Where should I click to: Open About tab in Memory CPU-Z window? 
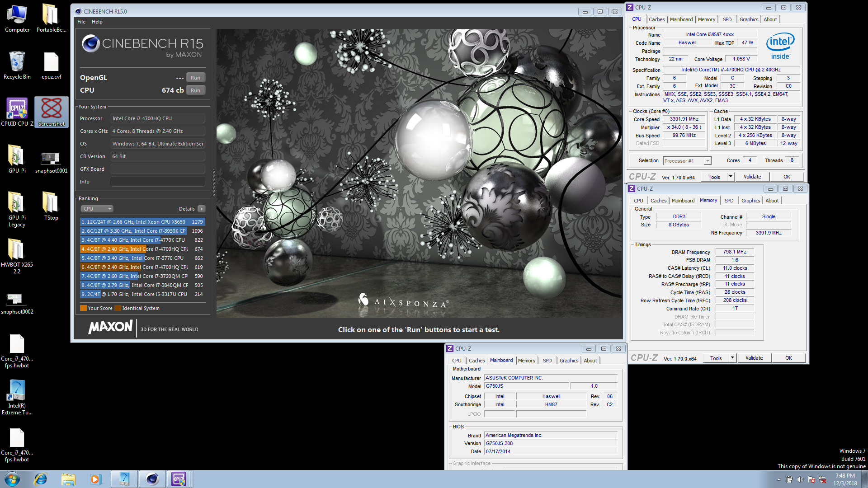point(772,201)
